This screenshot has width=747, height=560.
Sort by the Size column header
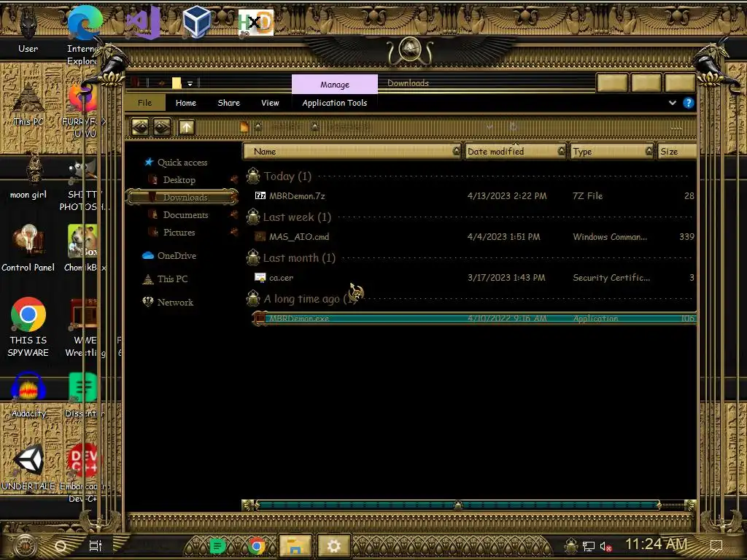click(676, 152)
